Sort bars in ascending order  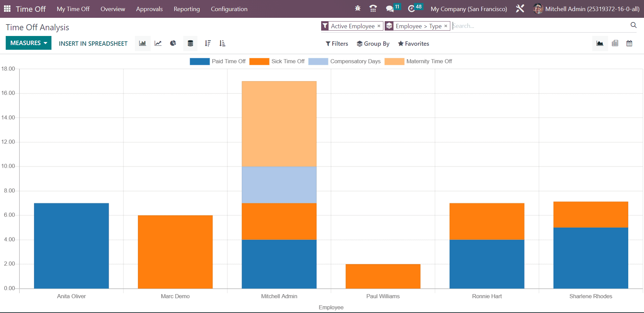click(x=222, y=43)
